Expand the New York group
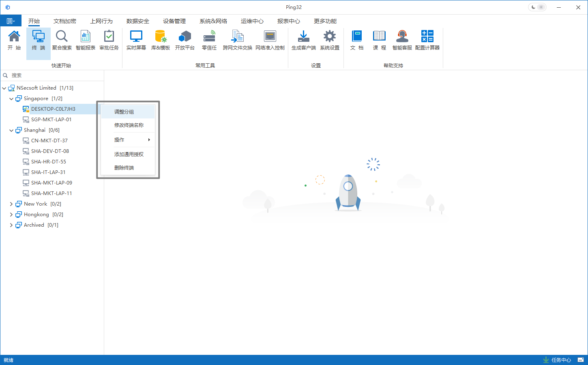Screen dimensions: 588x365 pyautogui.click(x=11, y=204)
